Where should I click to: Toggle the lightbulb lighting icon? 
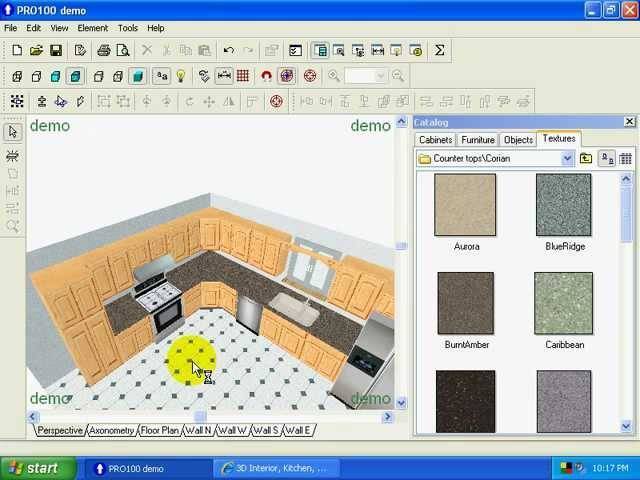[181, 76]
